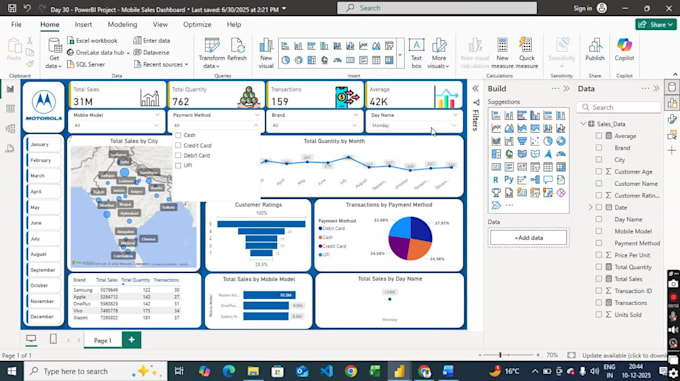Switch to mobile layout icon
Viewport: 680px width, 381px height.
(53, 339)
